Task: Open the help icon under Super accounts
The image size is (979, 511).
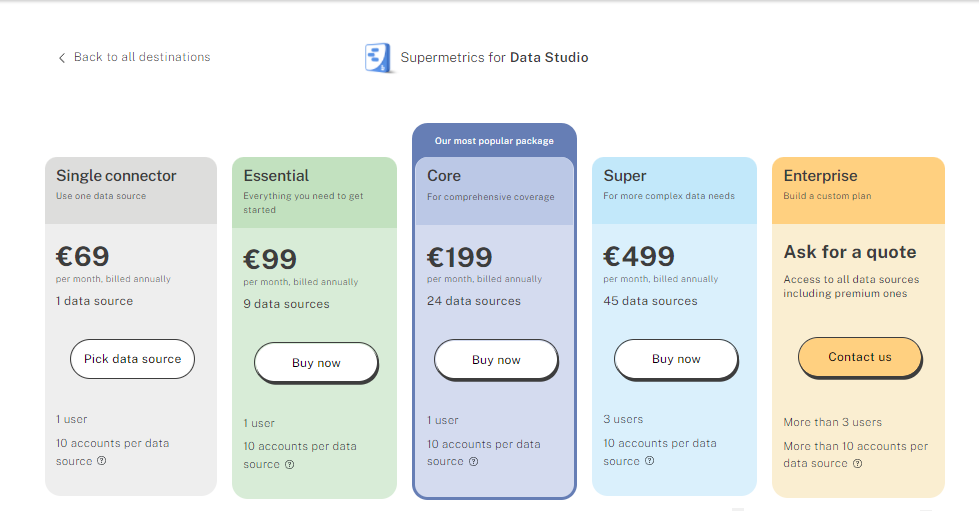Action: click(650, 460)
